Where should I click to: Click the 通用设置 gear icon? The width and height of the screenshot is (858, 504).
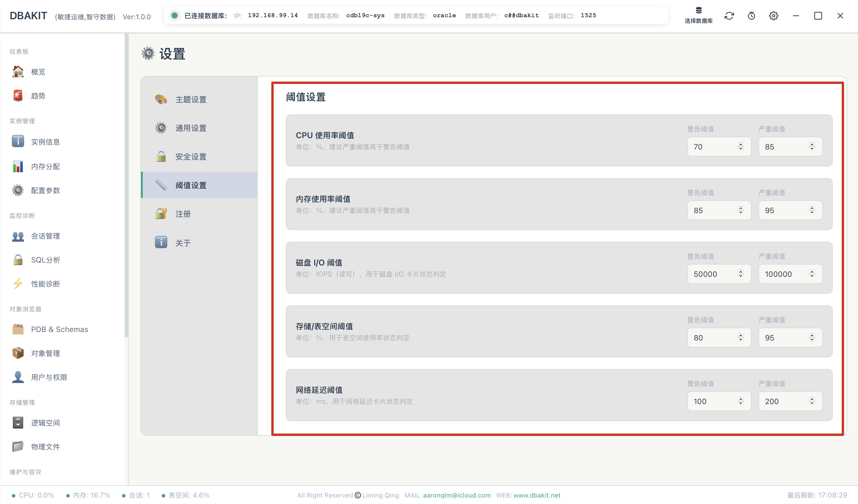[x=161, y=128]
